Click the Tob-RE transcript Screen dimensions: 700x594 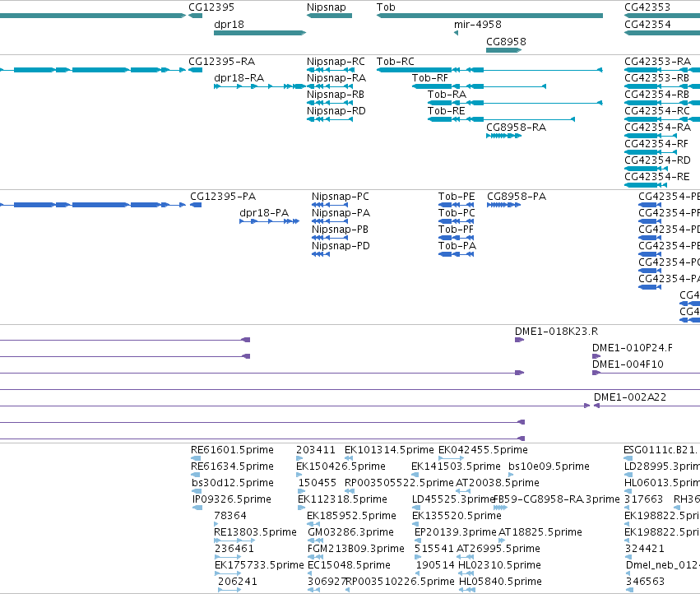pyautogui.click(x=501, y=119)
